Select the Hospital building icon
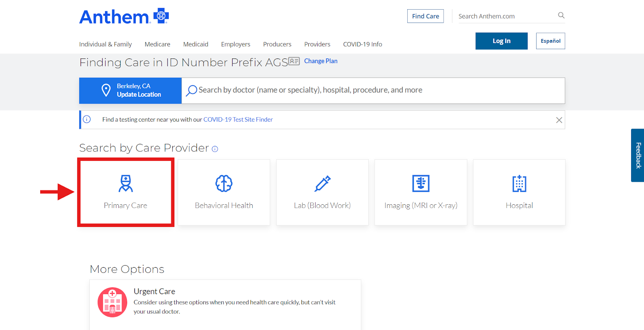The image size is (644, 330). click(519, 183)
